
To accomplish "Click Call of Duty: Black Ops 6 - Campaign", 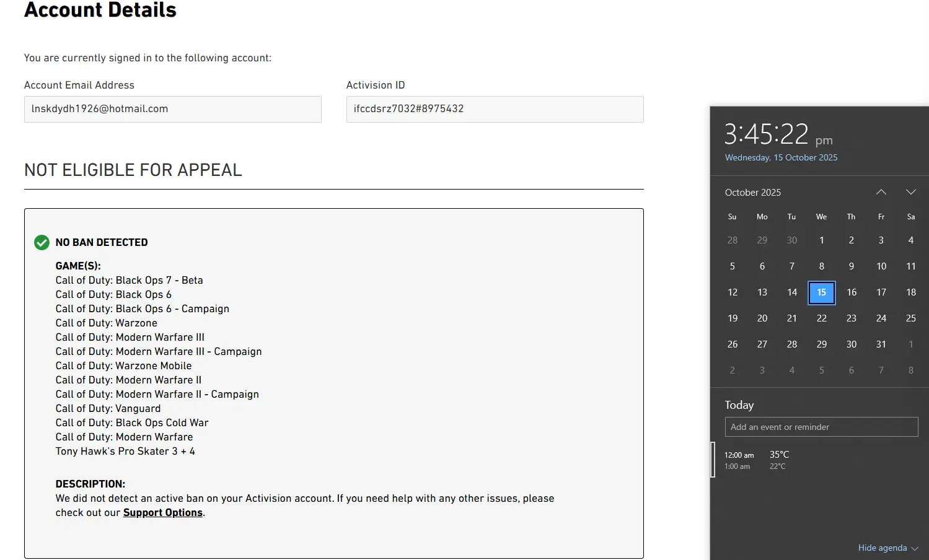I will pyautogui.click(x=143, y=308).
